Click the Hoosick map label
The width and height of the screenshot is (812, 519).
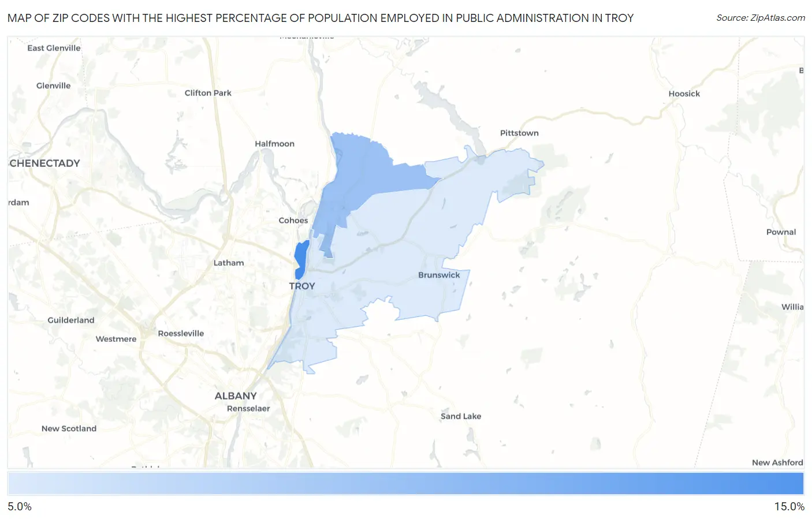point(684,94)
